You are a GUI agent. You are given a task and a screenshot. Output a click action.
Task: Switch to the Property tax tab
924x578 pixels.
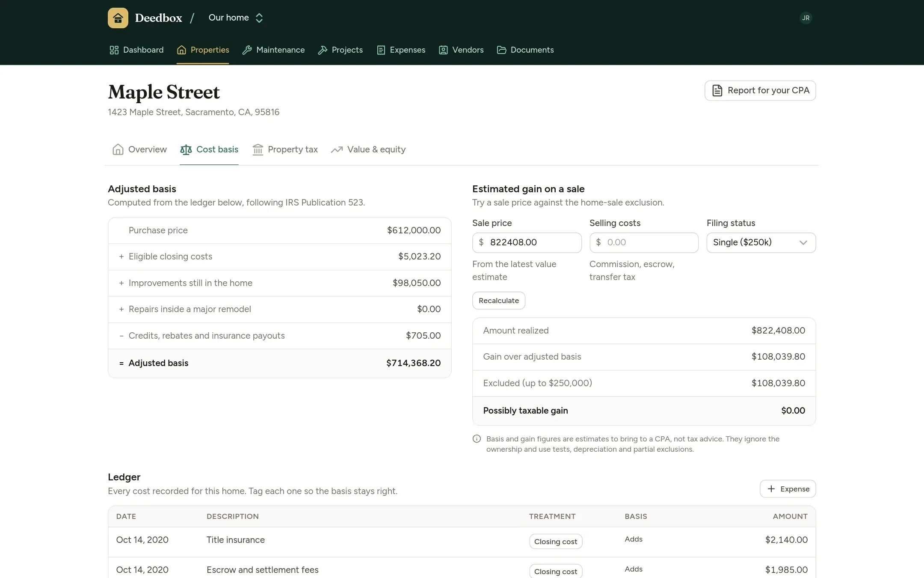point(285,149)
